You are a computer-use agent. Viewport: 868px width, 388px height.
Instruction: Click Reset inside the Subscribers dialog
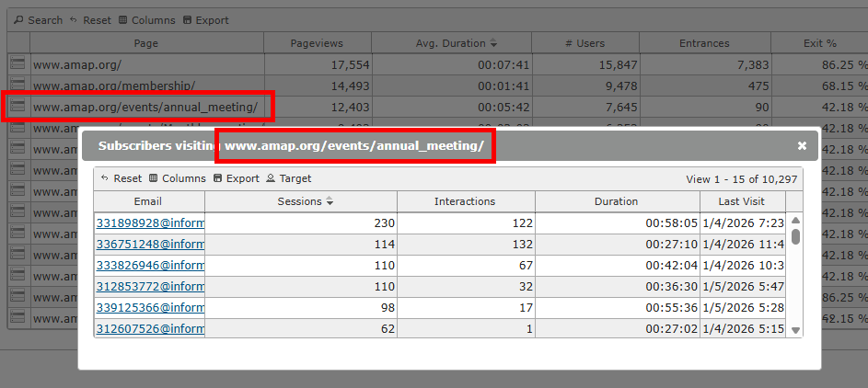pos(122,178)
